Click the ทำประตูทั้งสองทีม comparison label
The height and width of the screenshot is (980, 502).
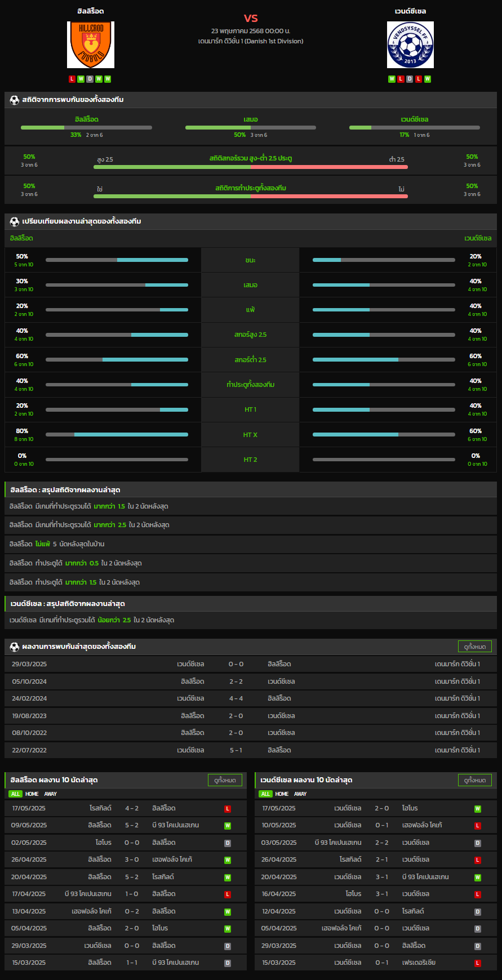[251, 385]
